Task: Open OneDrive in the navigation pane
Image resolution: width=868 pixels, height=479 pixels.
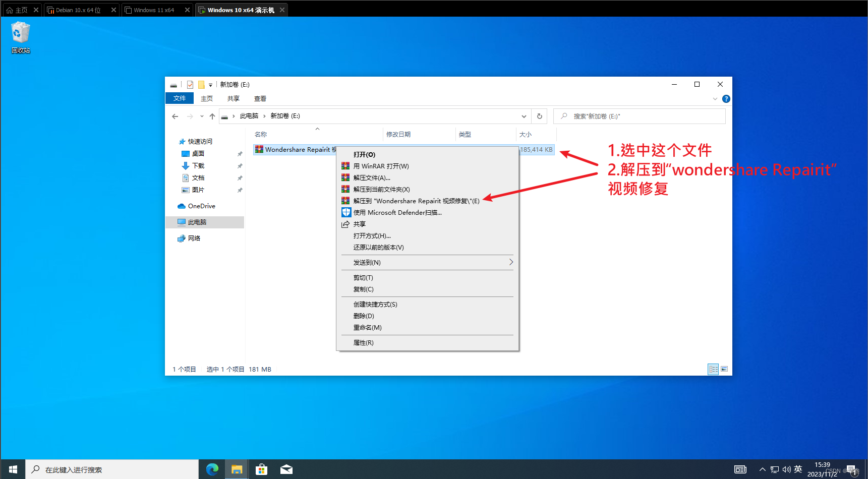Action: (x=202, y=206)
